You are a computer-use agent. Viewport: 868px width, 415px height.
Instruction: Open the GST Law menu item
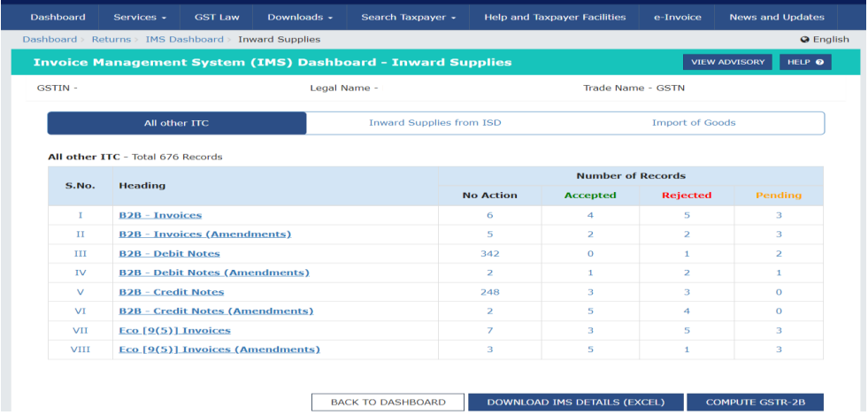217,17
